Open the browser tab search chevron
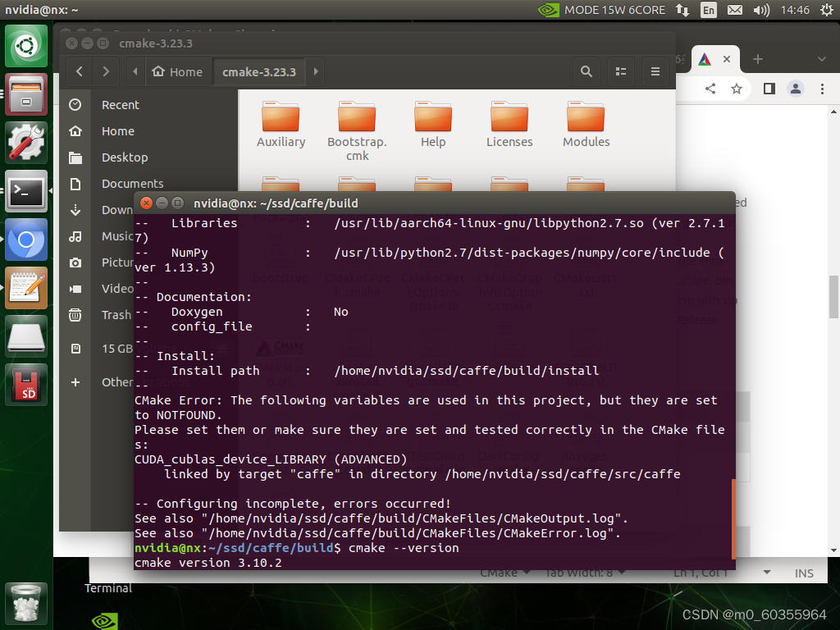840x630 pixels. click(822, 59)
